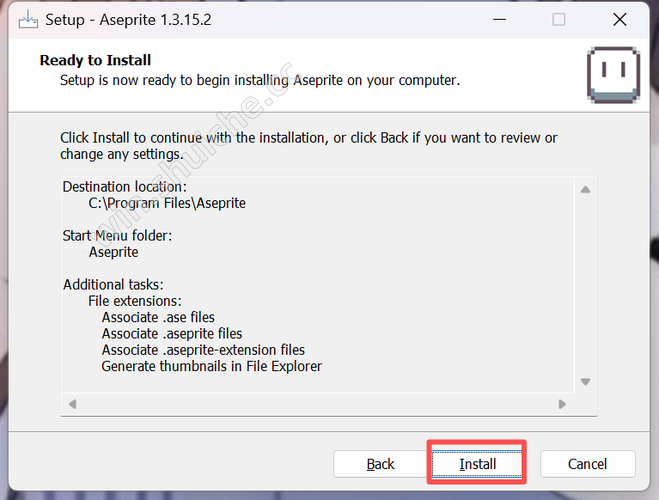Click the Install button
The image size is (659, 500).
477,464
